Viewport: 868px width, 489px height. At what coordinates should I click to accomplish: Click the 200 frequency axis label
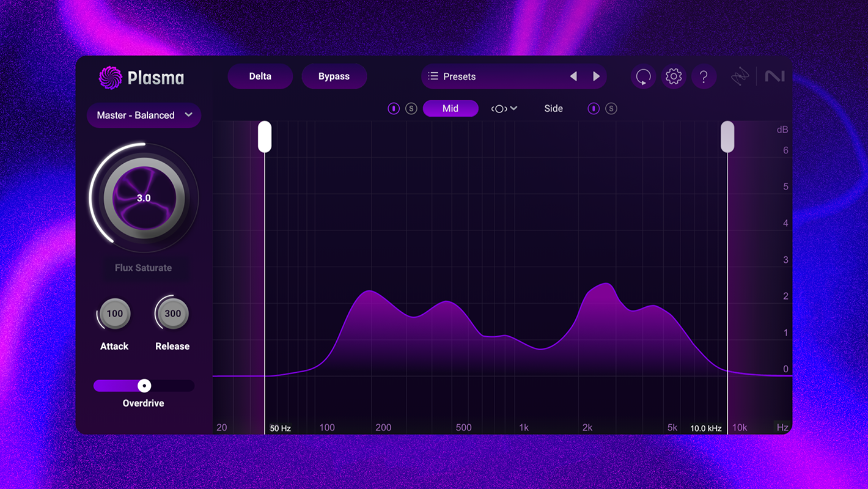click(x=383, y=428)
